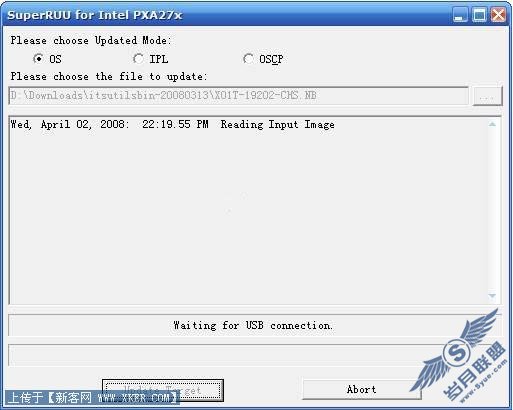
Task: Click the Update Target button
Action: click(163, 390)
